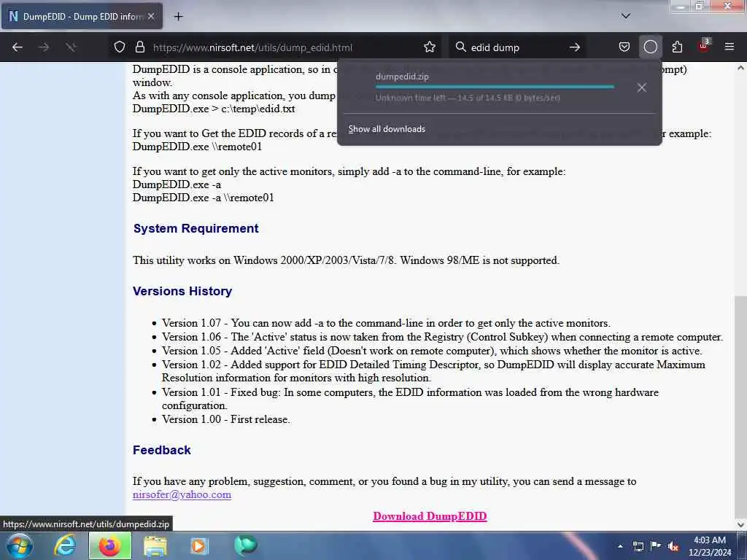Submit the 'edid dump' search arrow

pyautogui.click(x=575, y=47)
